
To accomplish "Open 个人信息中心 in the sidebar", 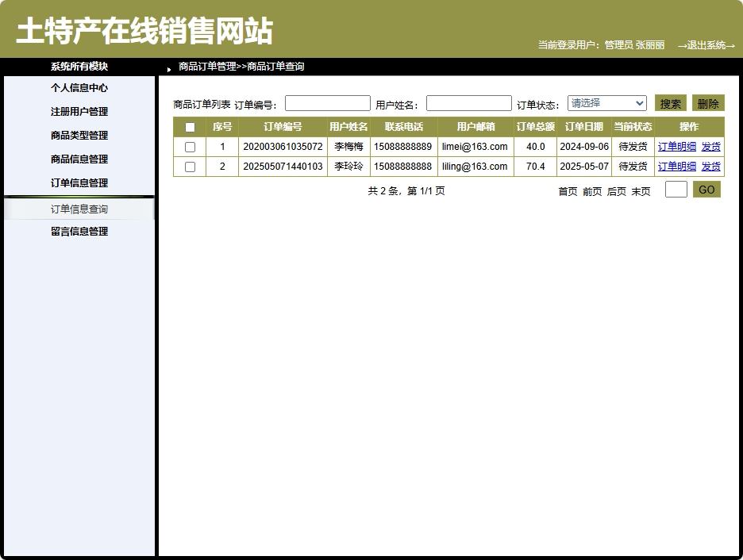I will (x=79, y=88).
